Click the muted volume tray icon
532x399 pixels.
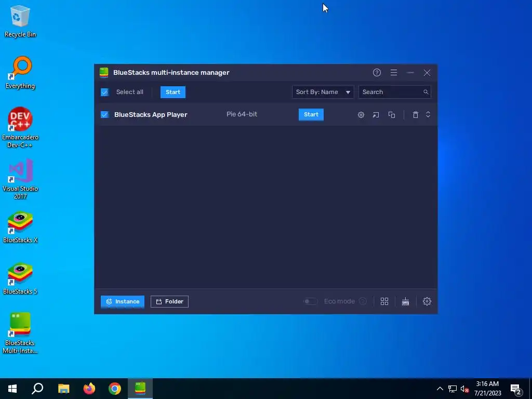point(464,389)
